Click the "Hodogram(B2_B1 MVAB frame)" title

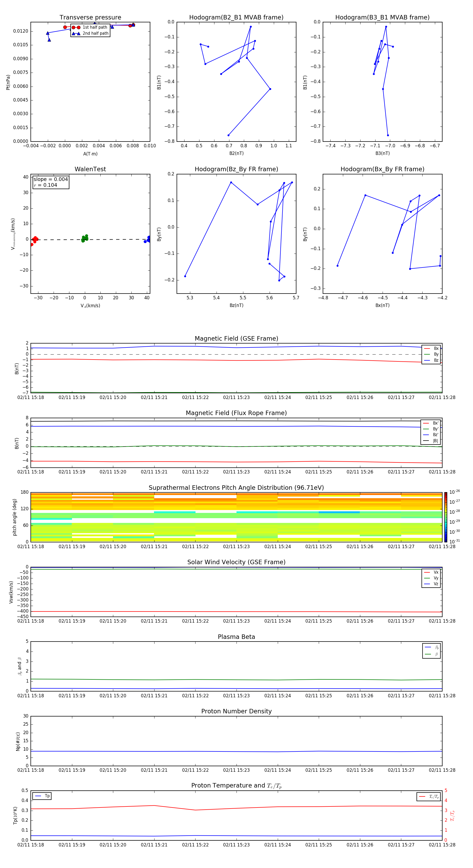[236, 18]
